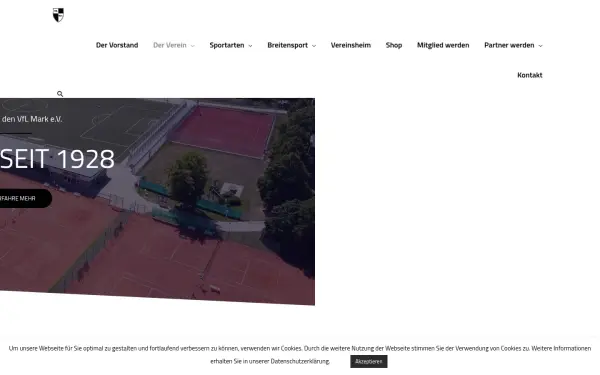Expand the Partner werden dropdown chevron
600x375 pixels.
tap(540, 46)
